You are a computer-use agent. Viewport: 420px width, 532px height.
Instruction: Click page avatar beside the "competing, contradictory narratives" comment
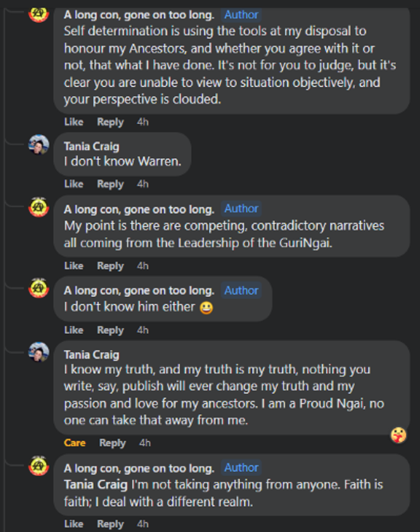[39, 208]
